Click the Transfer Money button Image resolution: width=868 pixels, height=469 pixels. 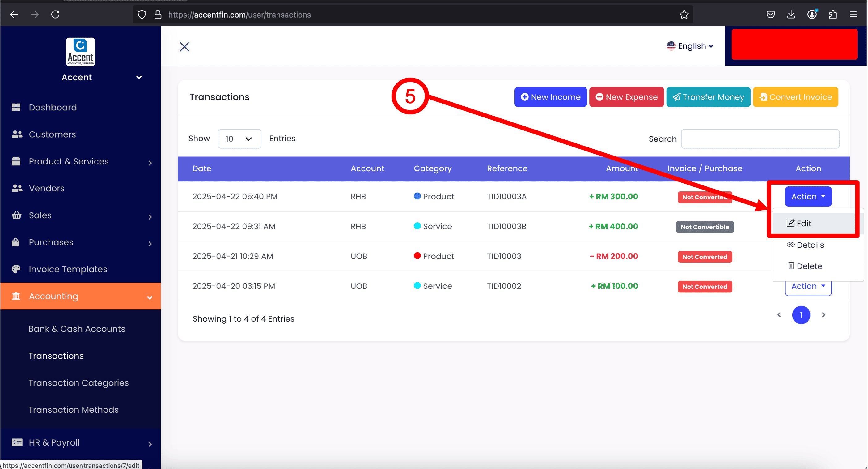pos(708,97)
